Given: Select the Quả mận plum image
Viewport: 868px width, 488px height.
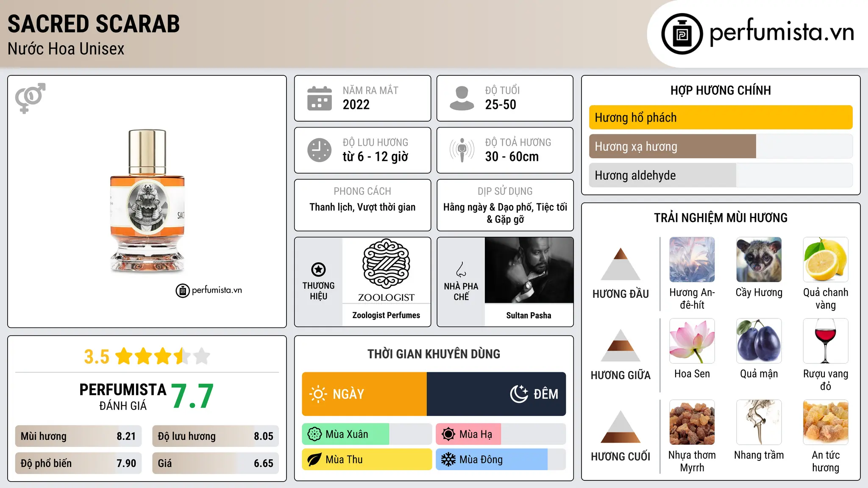Looking at the screenshot, I should click(759, 341).
